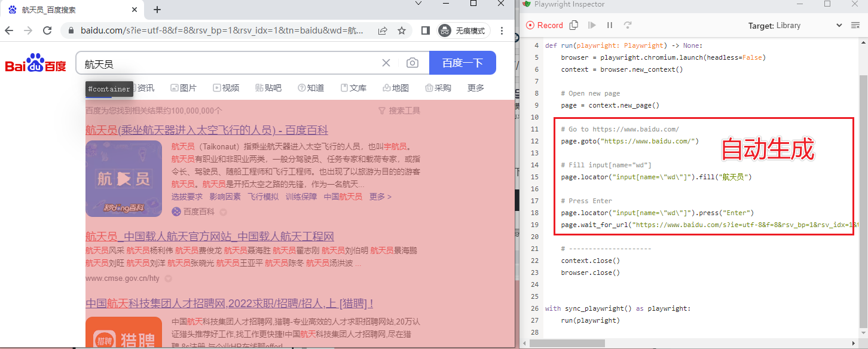The image size is (868, 349).
Task: Open 搜索工具 filter
Action: pyautogui.click(x=399, y=111)
